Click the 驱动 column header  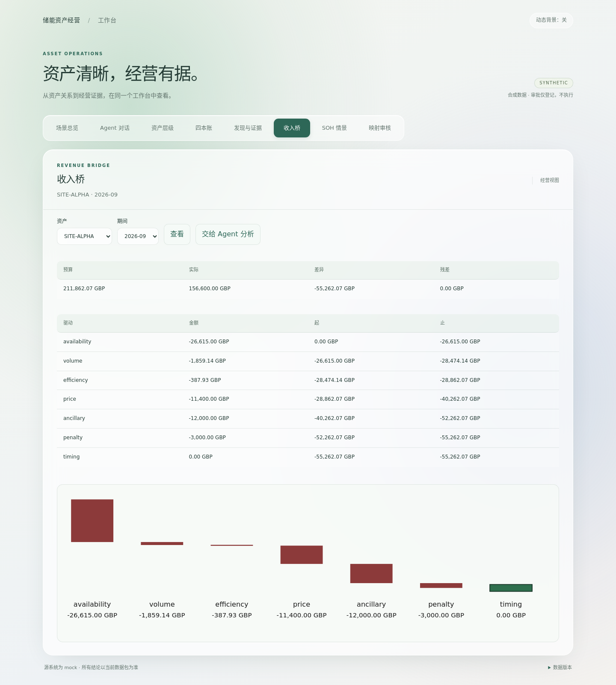tap(68, 323)
